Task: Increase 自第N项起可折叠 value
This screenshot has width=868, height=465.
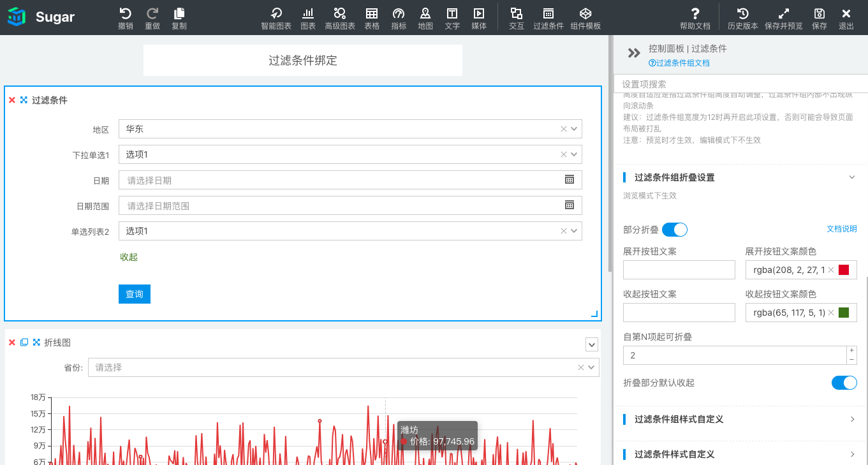Action: click(851, 351)
